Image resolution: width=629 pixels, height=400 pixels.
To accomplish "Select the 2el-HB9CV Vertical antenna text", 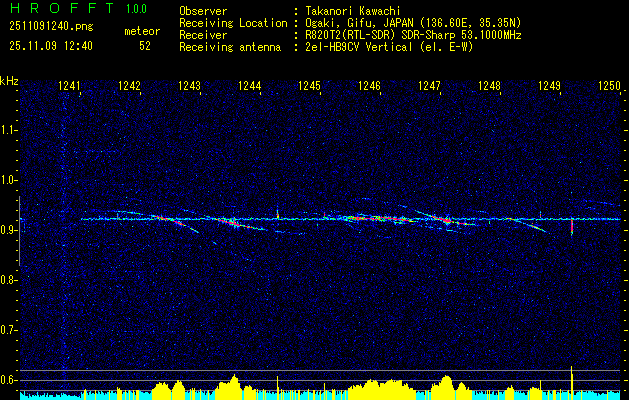I will coord(389,47).
